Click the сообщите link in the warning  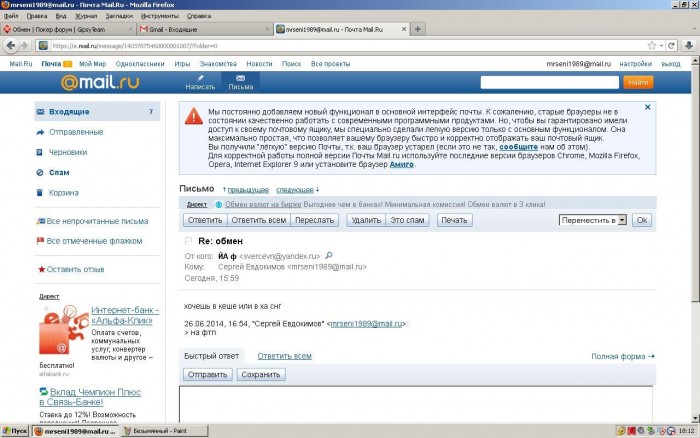point(518,147)
